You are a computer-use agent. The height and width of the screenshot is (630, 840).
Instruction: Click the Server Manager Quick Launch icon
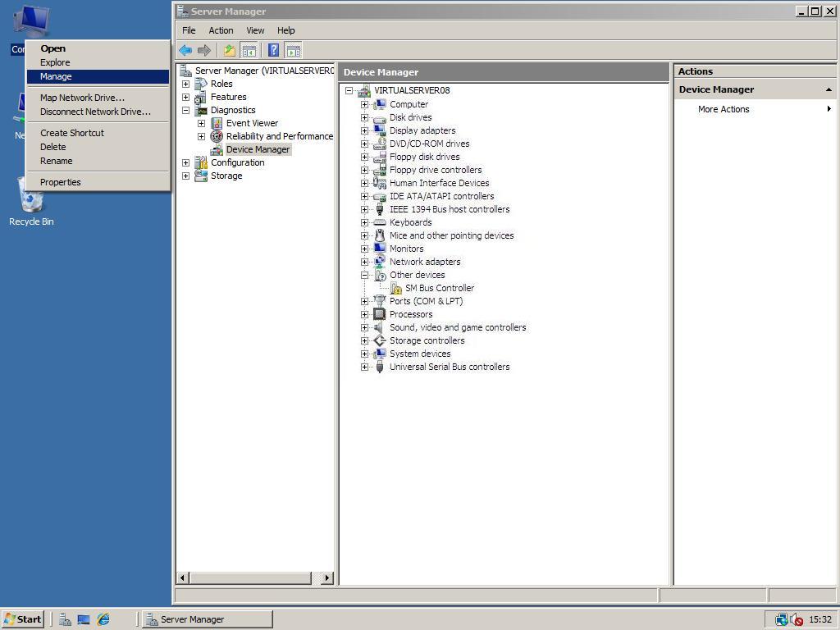[65, 619]
